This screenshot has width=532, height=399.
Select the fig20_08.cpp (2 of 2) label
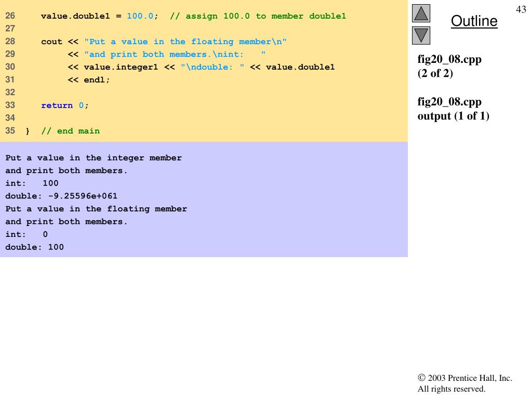tap(449, 66)
